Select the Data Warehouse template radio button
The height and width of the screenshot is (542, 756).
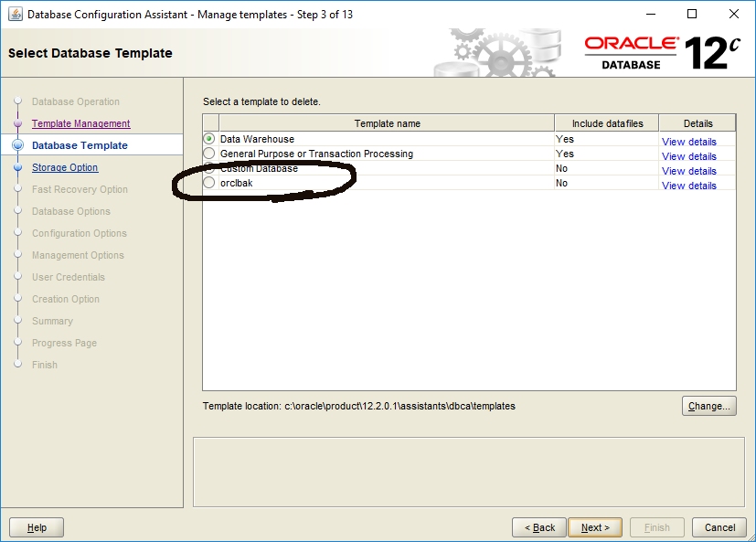[209, 139]
